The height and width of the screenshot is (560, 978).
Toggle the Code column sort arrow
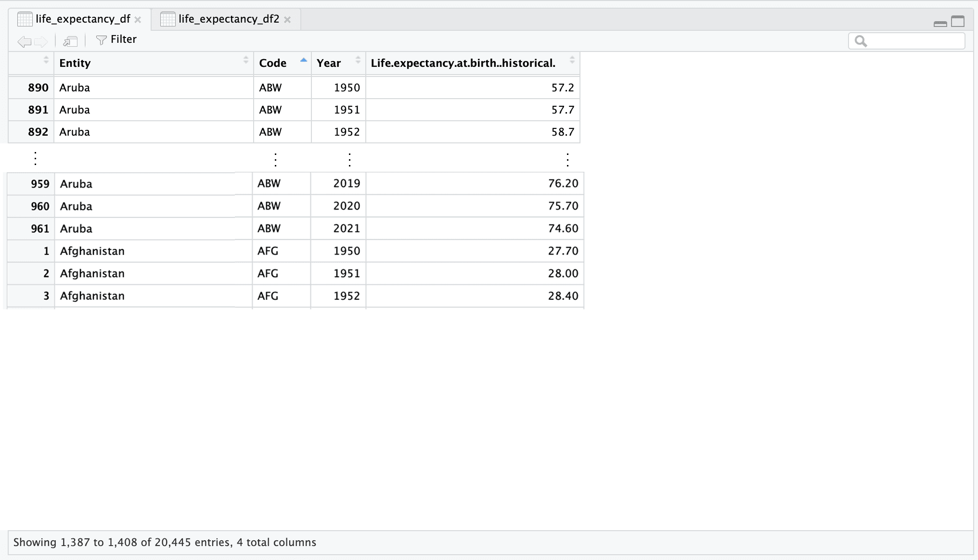(x=303, y=60)
